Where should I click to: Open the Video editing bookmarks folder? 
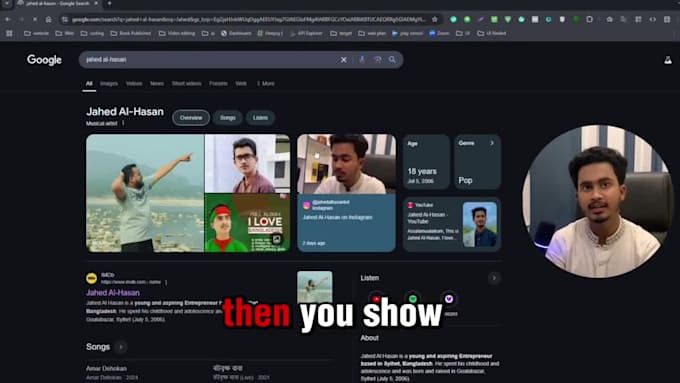pos(177,33)
